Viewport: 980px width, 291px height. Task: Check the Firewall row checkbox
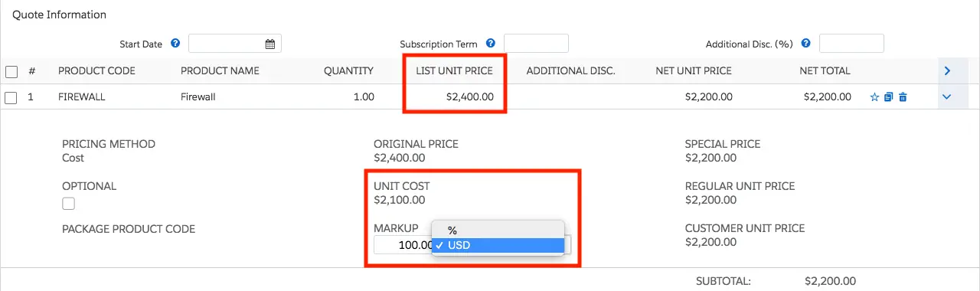tap(11, 97)
